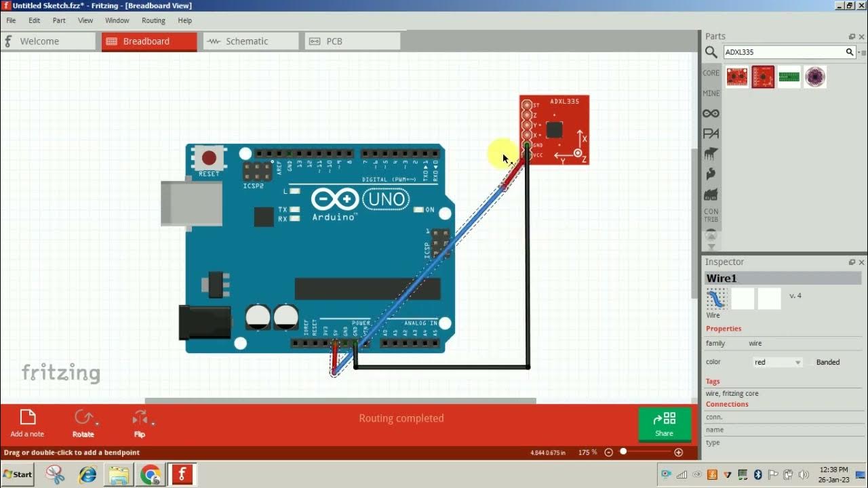Open Google Chrome from taskbar
The image size is (868, 488).
click(151, 474)
